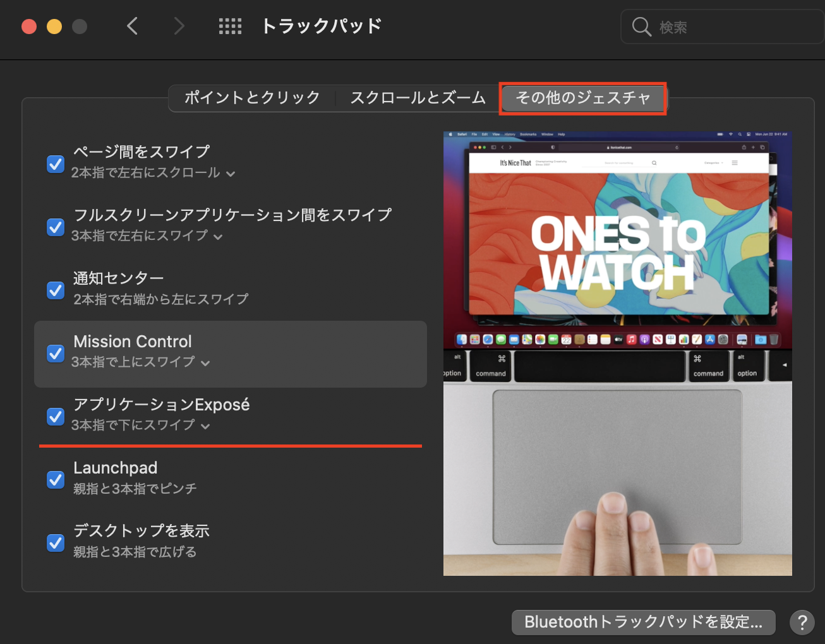Open the 3本指で下にスワイプ dropdown

(x=140, y=426)
